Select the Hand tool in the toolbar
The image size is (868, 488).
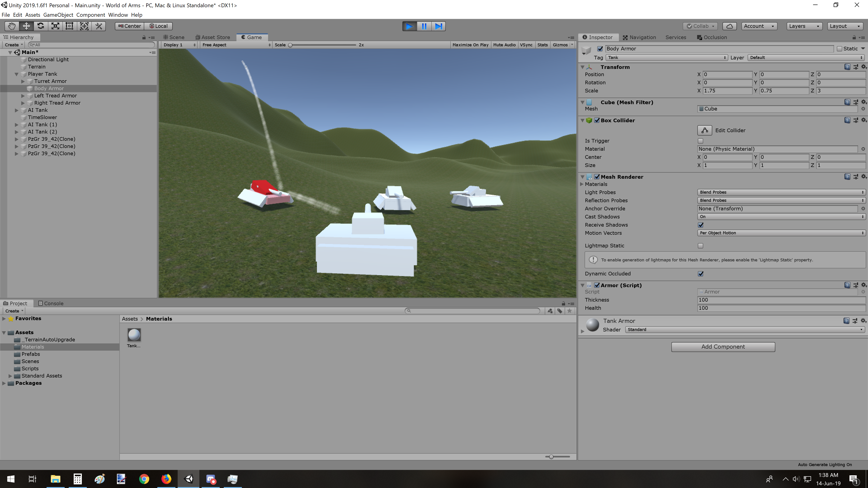click(12, 26)
